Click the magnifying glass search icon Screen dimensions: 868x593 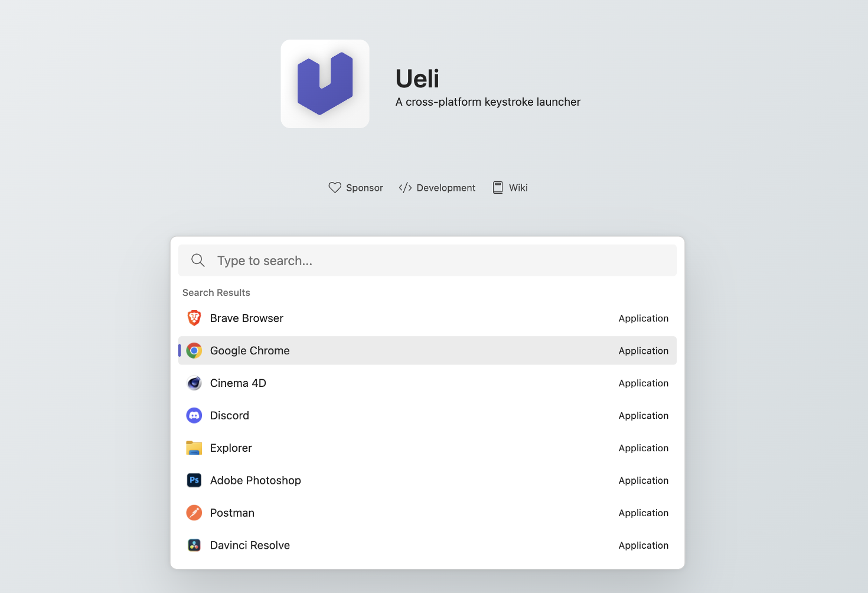[x=198, y=260]
